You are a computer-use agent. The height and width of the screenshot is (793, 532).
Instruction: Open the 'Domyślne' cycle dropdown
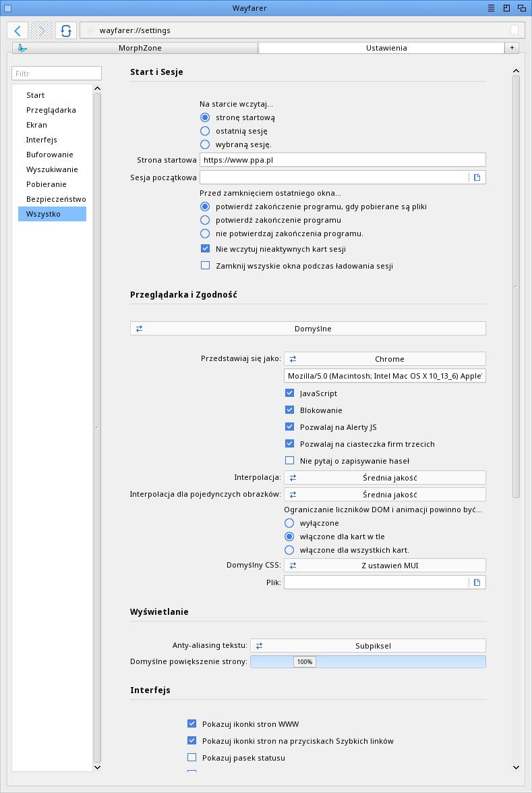click(x=308, y=328)
